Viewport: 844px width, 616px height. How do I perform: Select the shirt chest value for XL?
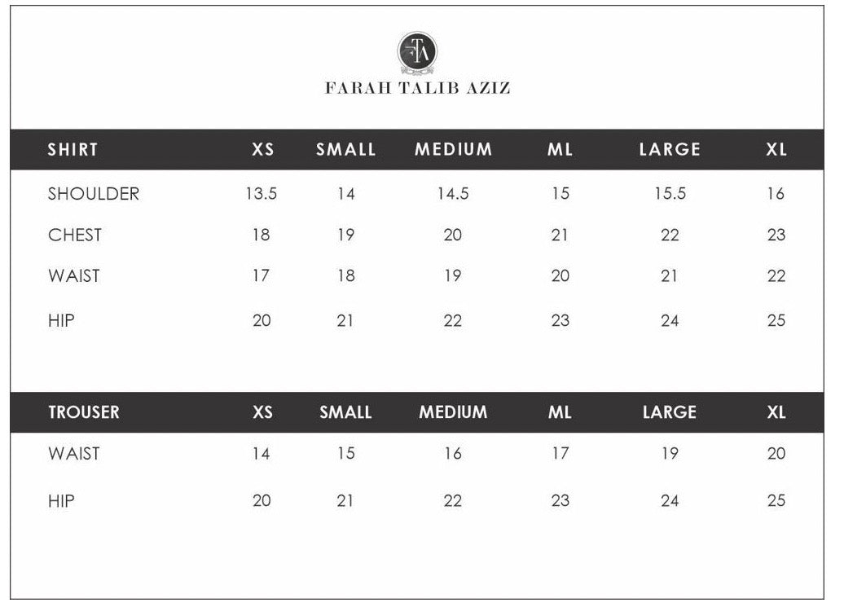[x=776, y=235]
